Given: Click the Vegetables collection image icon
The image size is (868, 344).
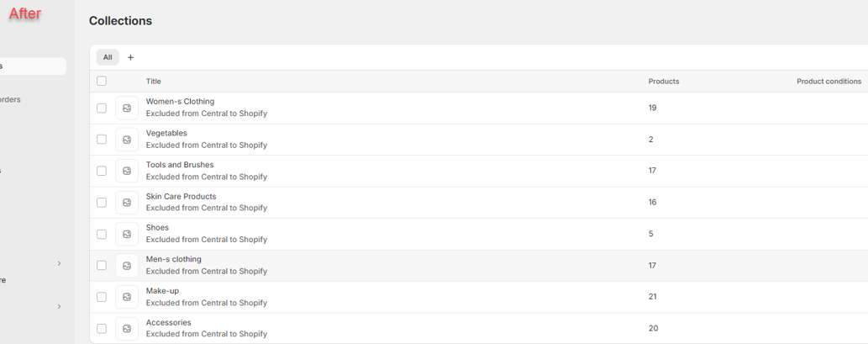Looking at the screenshot, I should click(x=127, y=140).
